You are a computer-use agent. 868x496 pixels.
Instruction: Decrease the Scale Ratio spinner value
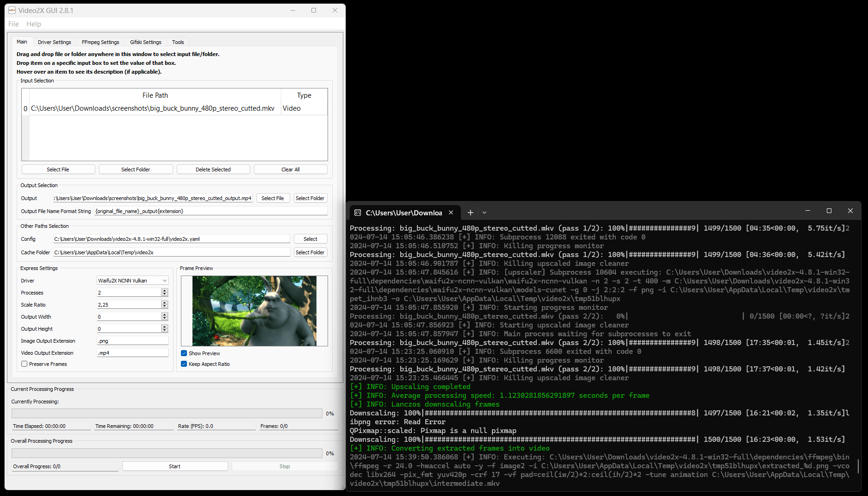click(165, 307)
